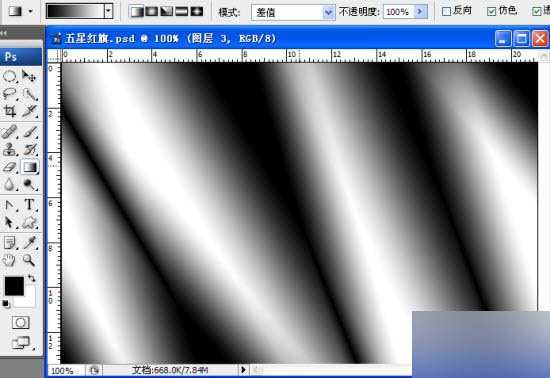The width and height of the screenshot is (550, 378).
Task: Select the Zoom magnifier tool
Action: 29,260
